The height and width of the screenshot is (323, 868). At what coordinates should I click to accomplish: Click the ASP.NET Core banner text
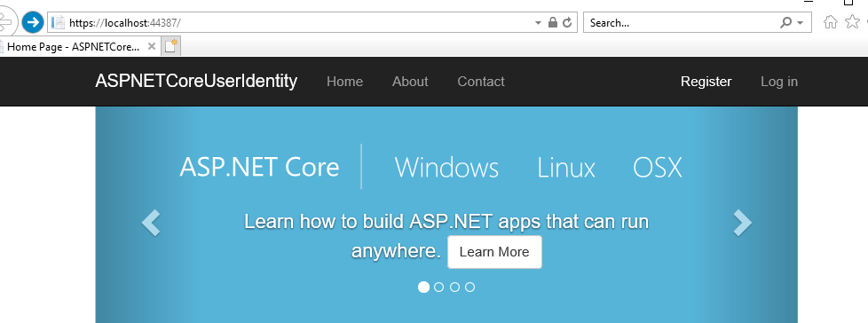click(x=259, y=167)
